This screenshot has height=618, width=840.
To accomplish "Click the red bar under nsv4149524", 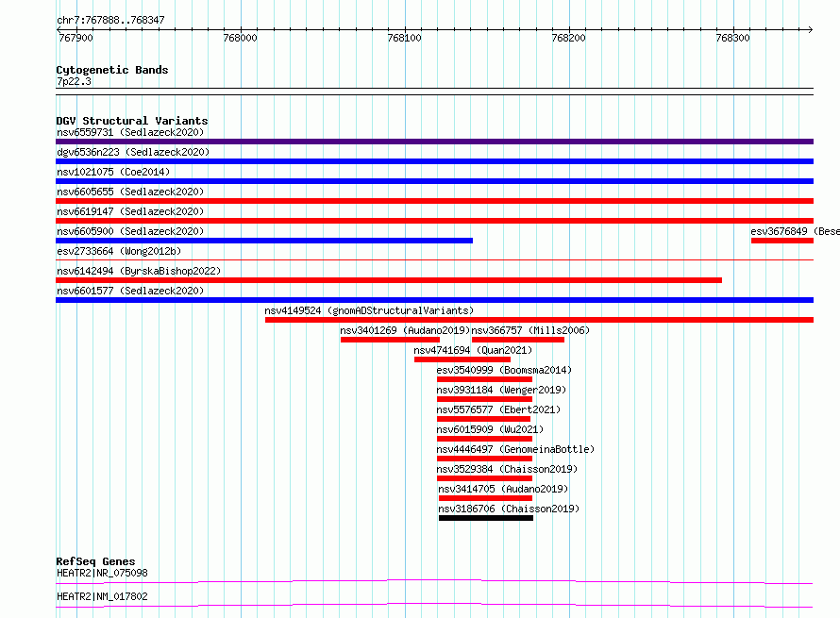I will (x=540, y=320).
